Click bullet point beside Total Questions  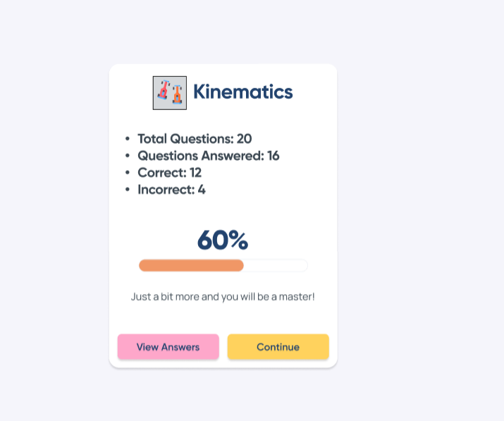[x=128, y=139]
